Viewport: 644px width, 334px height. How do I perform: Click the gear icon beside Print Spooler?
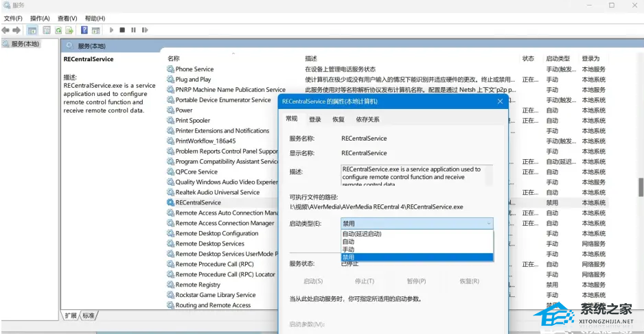(170, 120)
